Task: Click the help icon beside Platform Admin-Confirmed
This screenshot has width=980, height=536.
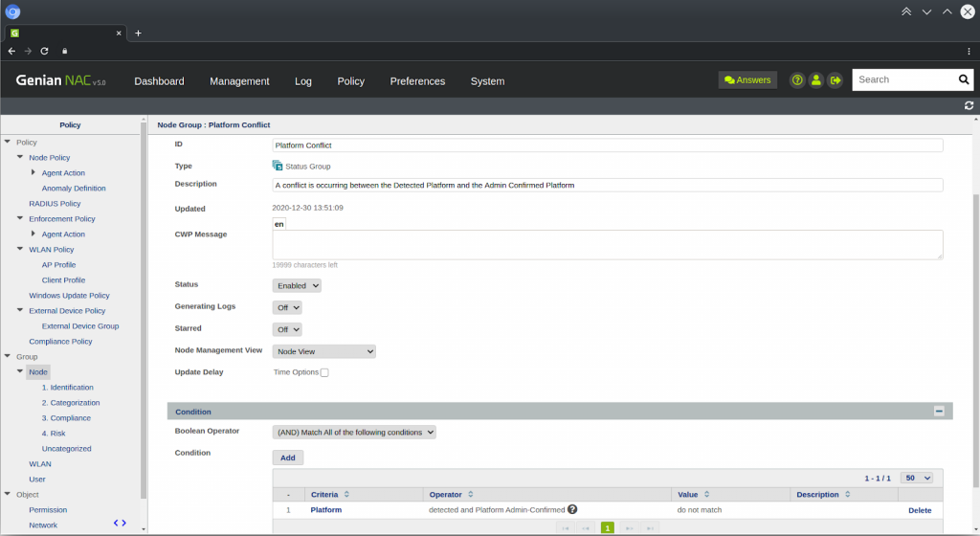Action: [572, 510]
